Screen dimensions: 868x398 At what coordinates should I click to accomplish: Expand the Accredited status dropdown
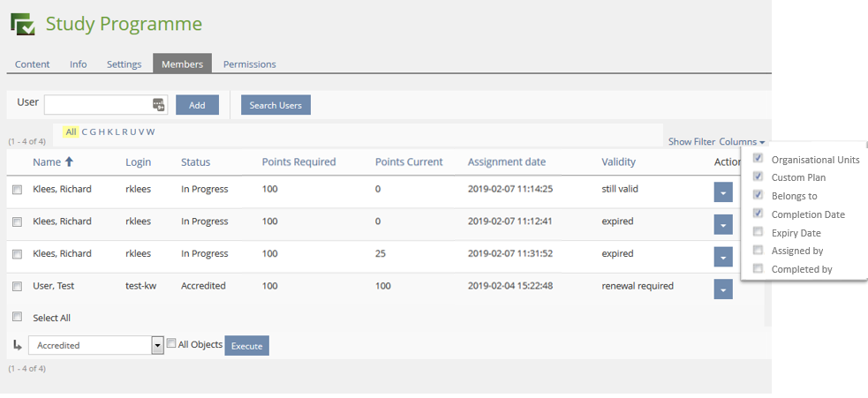[157, 345]
